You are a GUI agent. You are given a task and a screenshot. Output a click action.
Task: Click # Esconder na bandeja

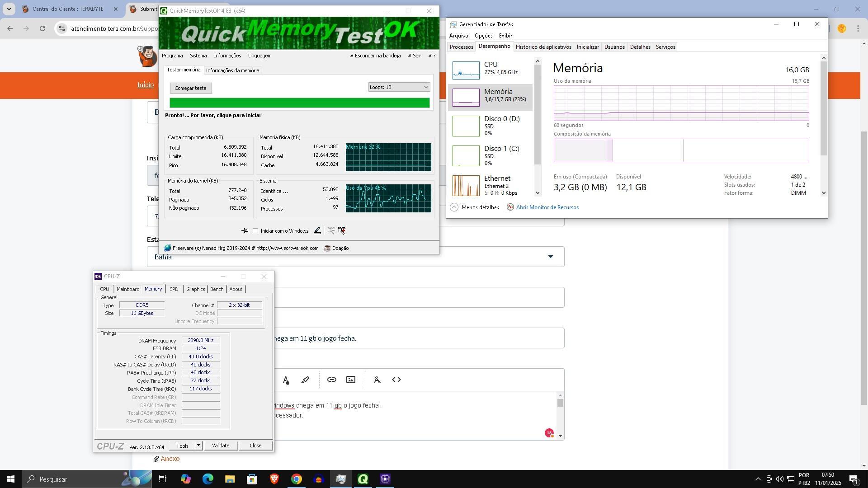click(x=375, y=56)
